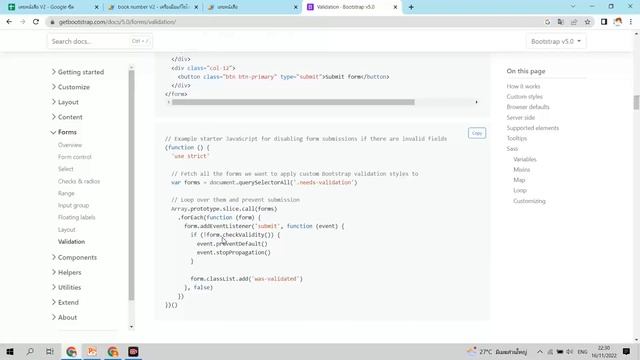Open Task View on the taskbar
This screenshot has width=640, height=360.
point(50,351)
